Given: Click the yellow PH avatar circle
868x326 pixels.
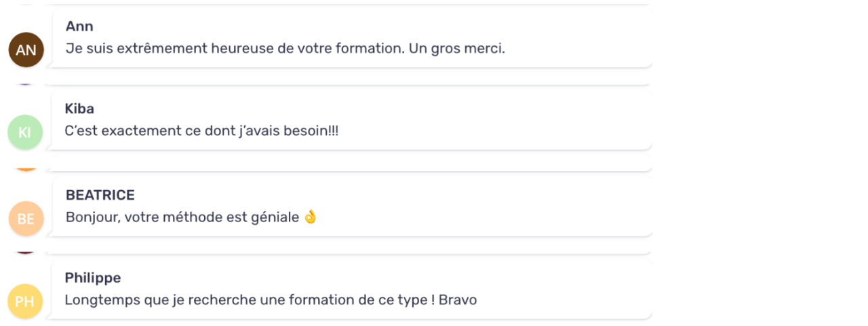Looking at the screenshot, I should point(24,301).
